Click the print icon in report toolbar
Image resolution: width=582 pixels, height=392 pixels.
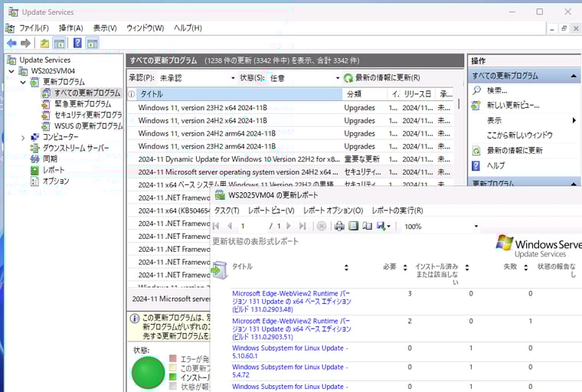click(339, 226)
